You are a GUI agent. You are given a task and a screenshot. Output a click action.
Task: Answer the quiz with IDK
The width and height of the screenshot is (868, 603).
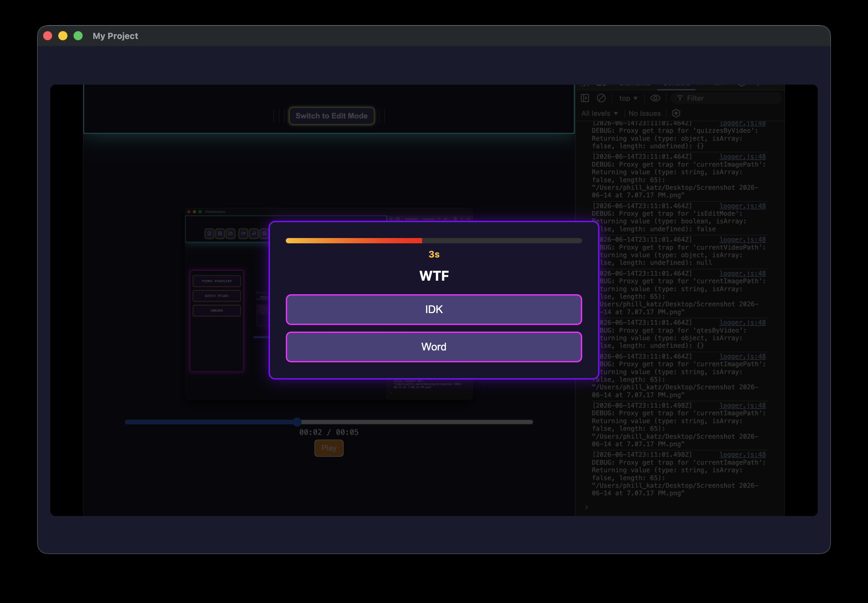coord(434,309)
